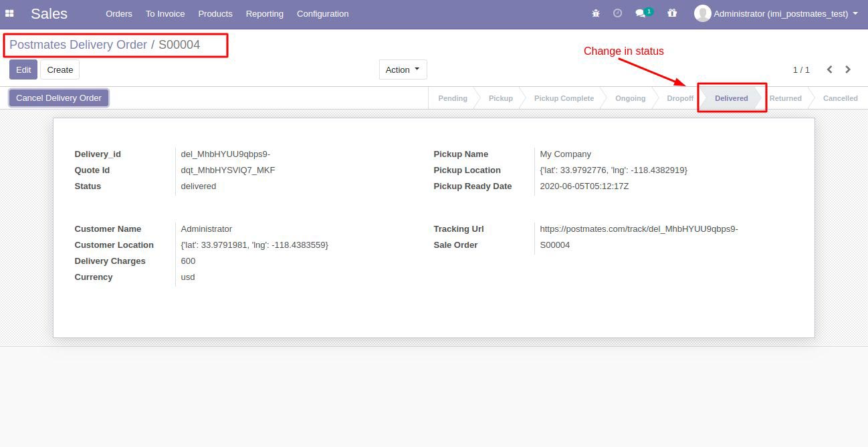Open the debug bug icon
The image size is (868, 447).
click(x=596, y=13)
